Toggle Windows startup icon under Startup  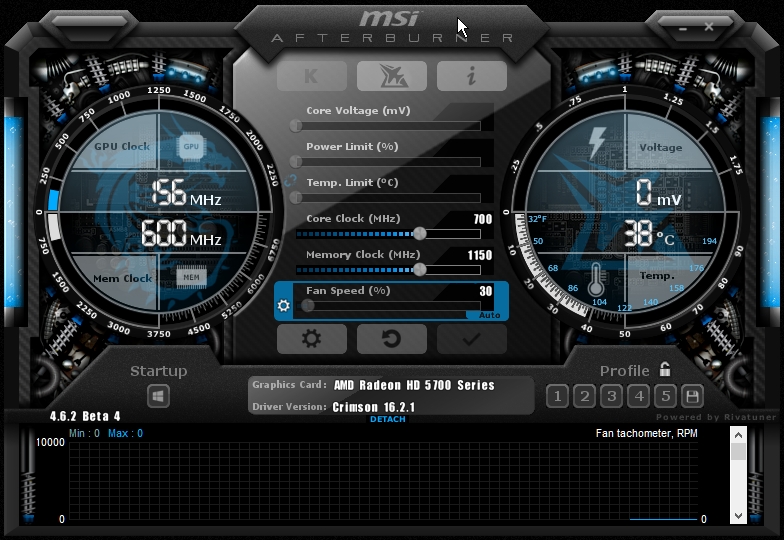(158, 397)
